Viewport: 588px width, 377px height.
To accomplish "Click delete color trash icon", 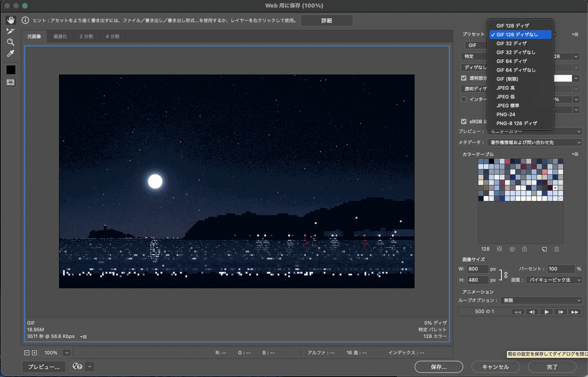I will pyautogui.click(x=557, y=249).
